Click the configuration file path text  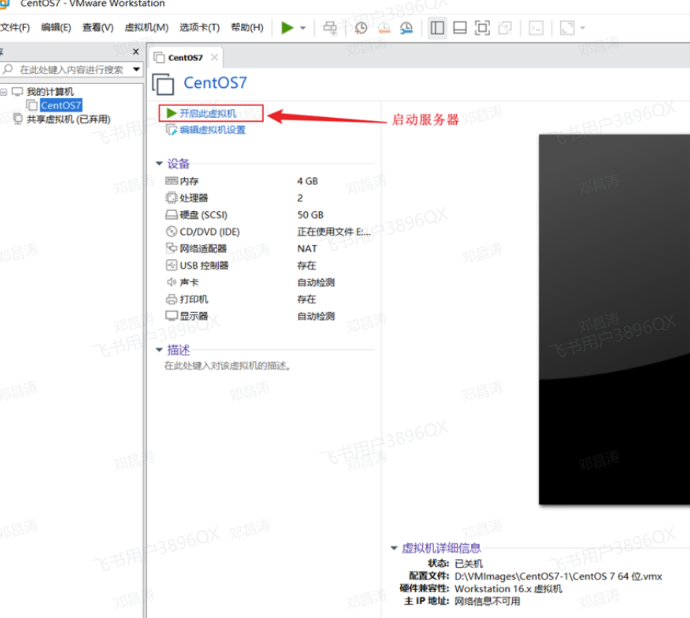click(x=558, y=576)
